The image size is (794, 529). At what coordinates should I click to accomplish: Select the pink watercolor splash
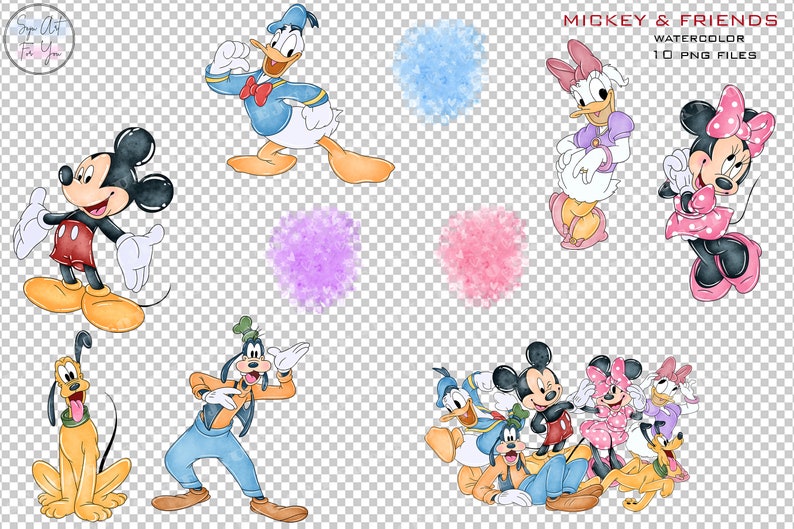click(484, 257)
